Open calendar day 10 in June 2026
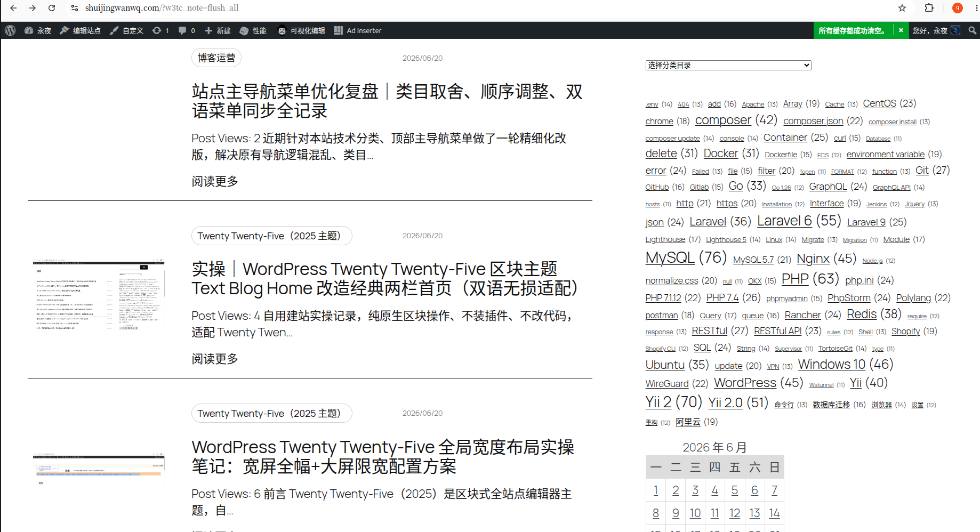The width and height of the screenshot is (980, 532). click(x=695, y=513)
